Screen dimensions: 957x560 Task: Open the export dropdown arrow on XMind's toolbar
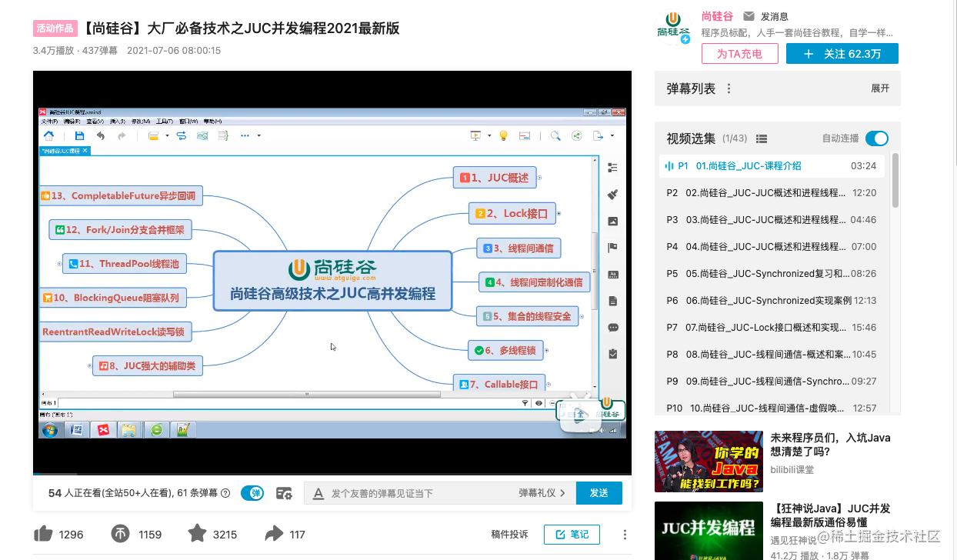point(611,135)
